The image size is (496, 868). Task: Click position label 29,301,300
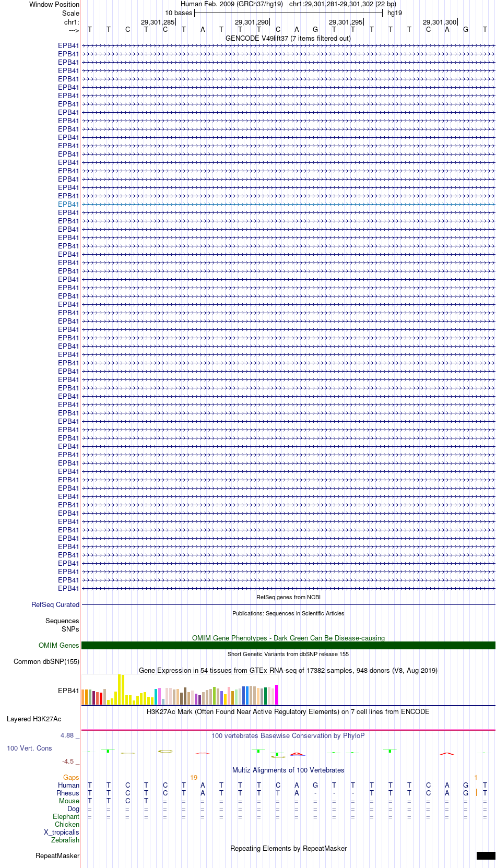[440, 22]
